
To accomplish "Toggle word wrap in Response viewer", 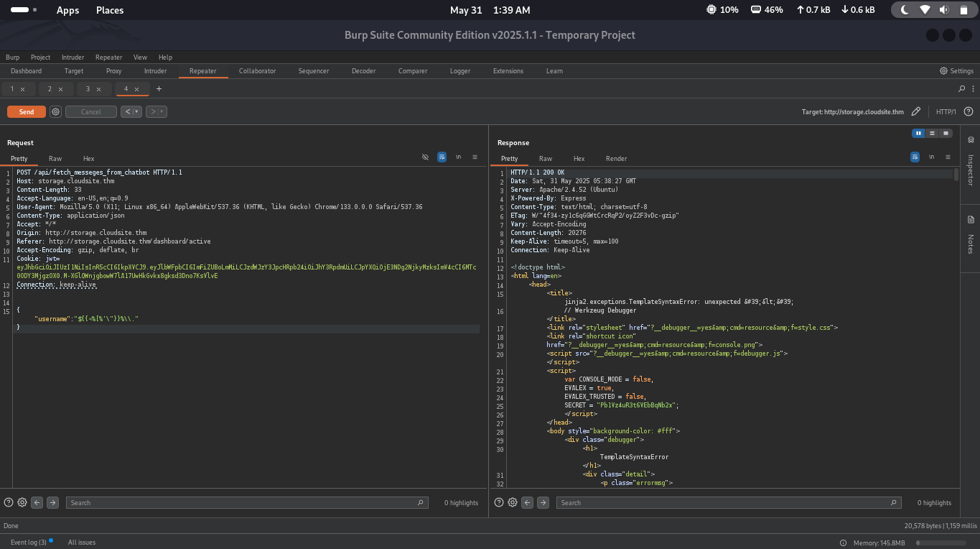I will (915, 157).
